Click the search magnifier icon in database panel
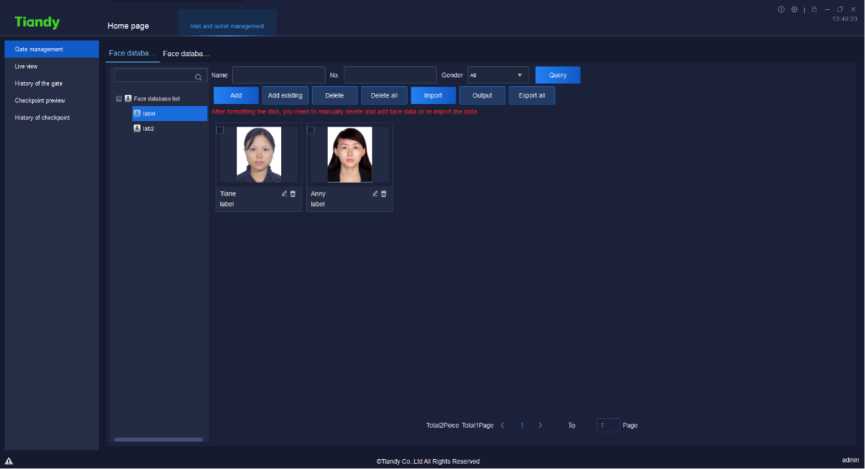865x469 pixels. point(198,76)
